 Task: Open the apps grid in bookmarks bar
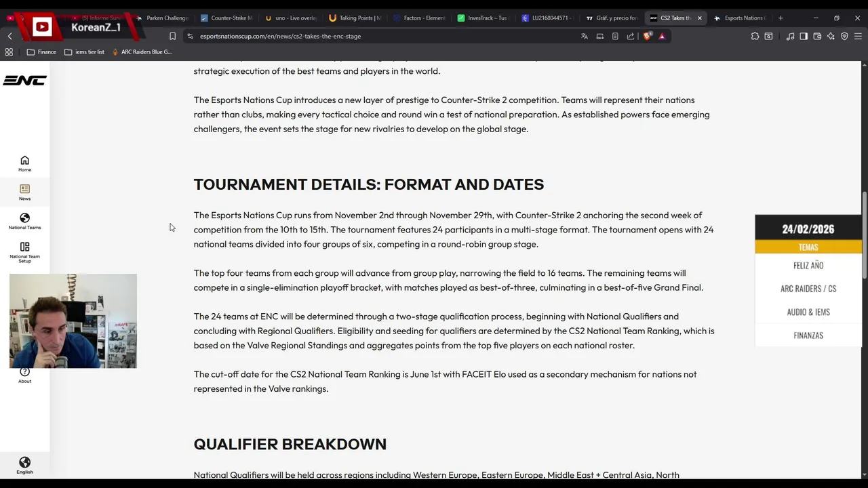tap(9, 52)
